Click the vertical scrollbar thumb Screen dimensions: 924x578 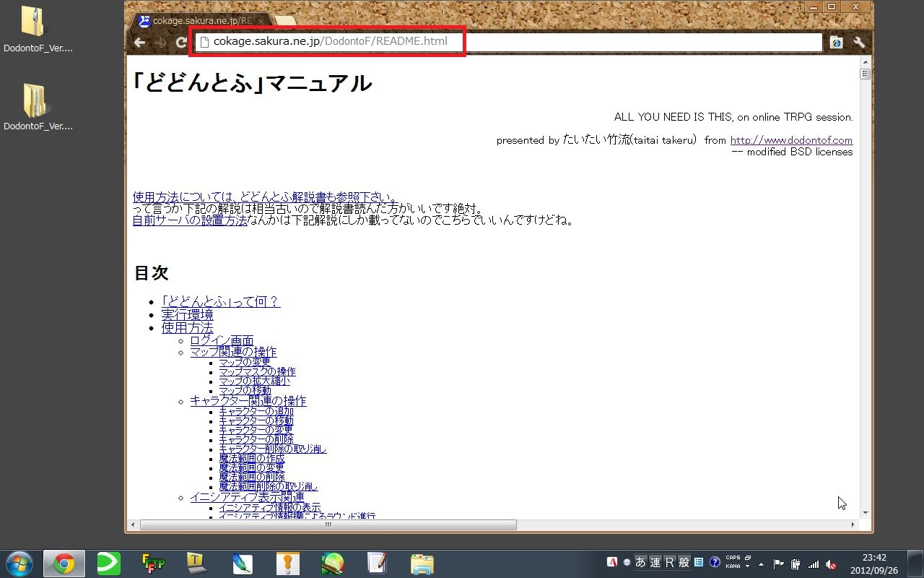pyautogui.click(x=865, y=74)
